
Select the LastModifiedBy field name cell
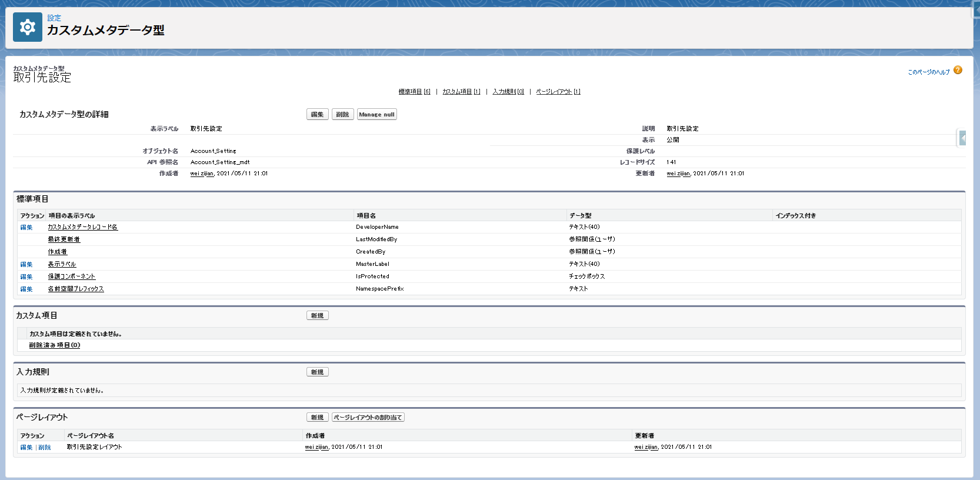376,239
